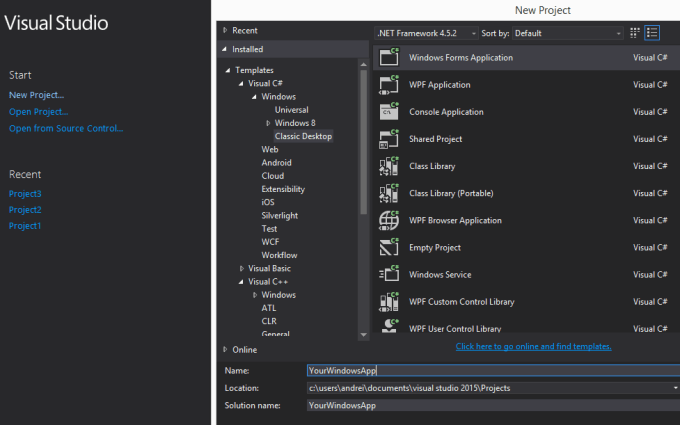This screenshot has width=680, height=425.
Task: Click the WPF Custom Control Library icon
Action: [x=389, y=301]
